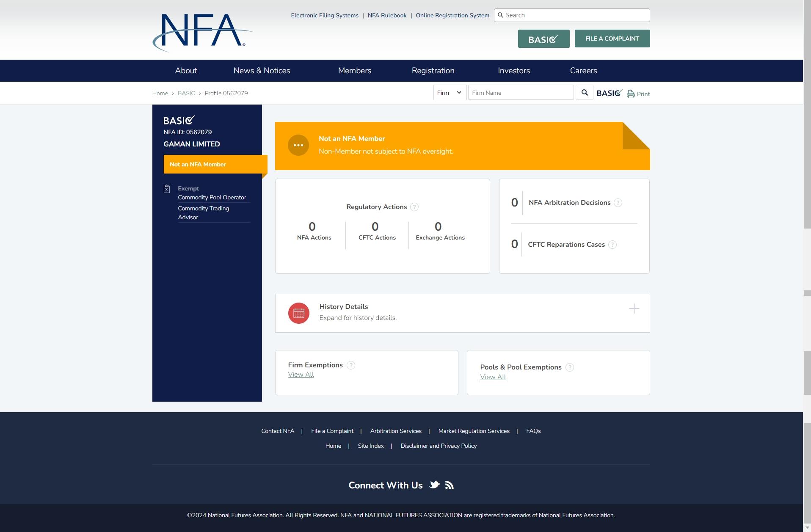This screenshot has width=811, height=532.
Task: Open Arbitration Services footer link
Action: [x=396, y=431]
